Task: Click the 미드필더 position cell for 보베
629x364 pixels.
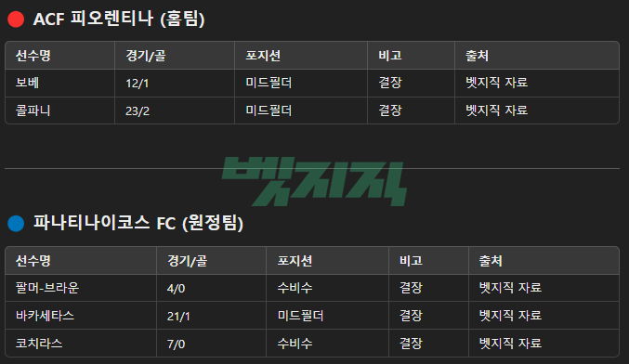Action: [x=269, y=83]
